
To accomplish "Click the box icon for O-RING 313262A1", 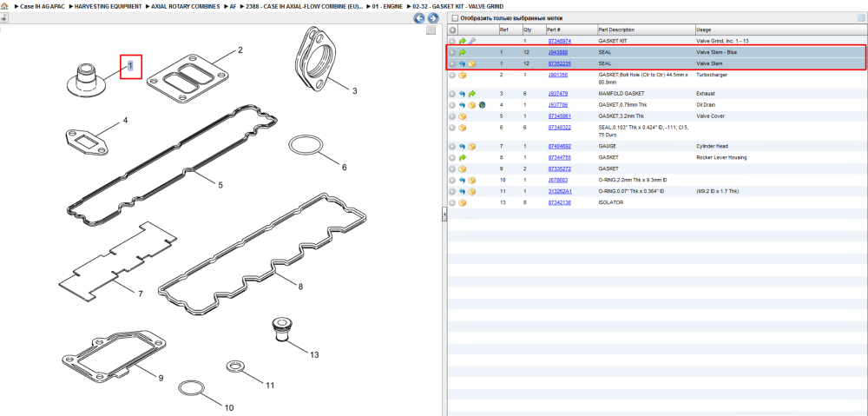I will pos(471,191).
